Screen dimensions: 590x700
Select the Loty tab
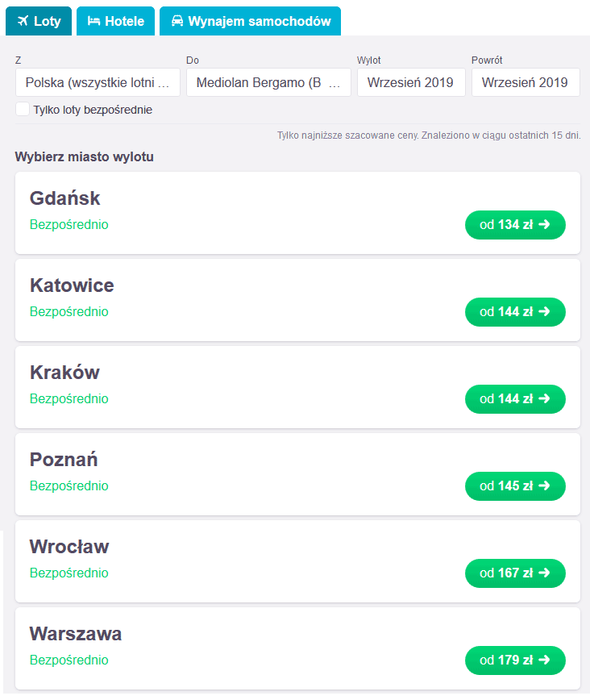(39, 21)
